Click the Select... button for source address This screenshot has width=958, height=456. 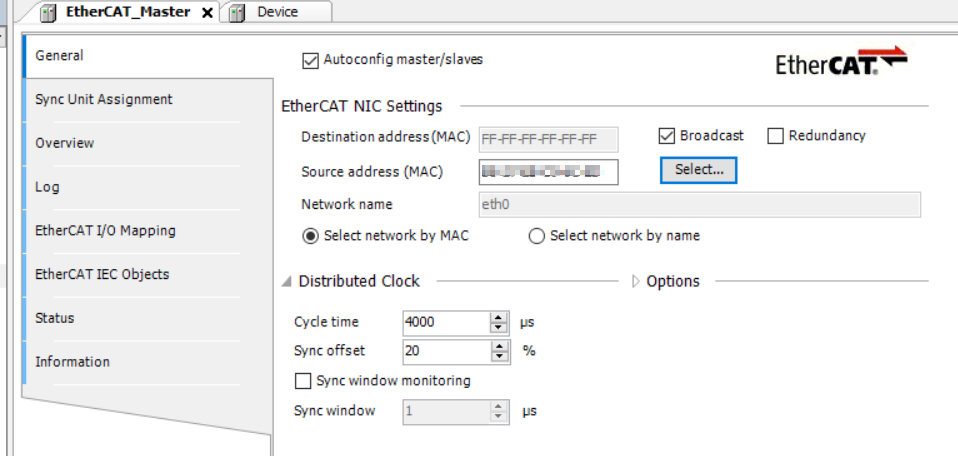[698, 171]
